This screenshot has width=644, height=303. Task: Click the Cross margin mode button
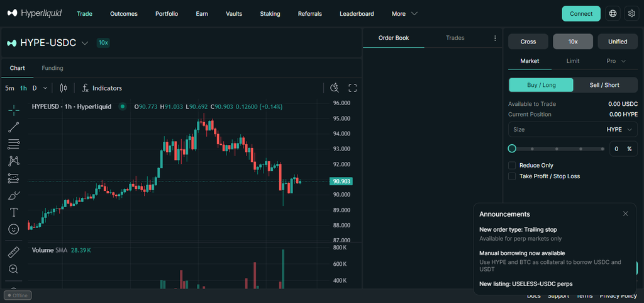point(528,42)
